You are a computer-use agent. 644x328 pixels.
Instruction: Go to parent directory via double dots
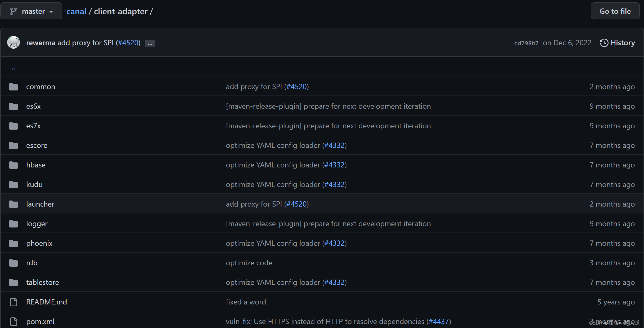[x=13, y=68]
